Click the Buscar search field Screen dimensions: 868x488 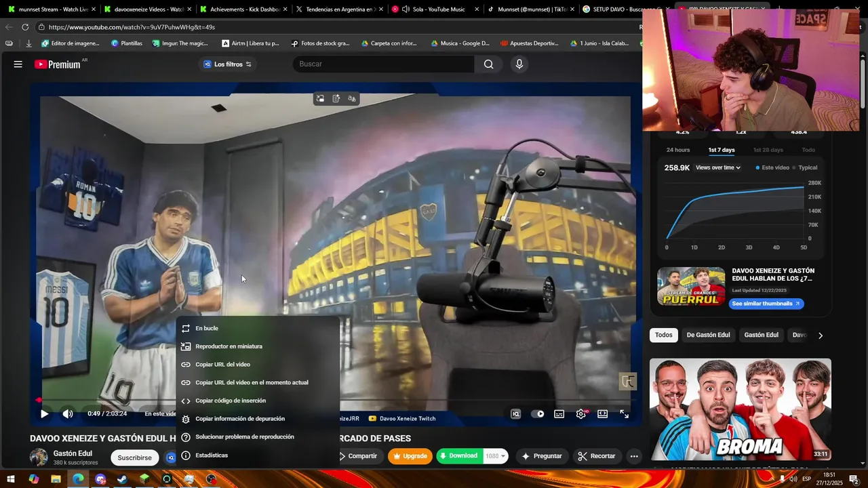[x=384, y=64]
